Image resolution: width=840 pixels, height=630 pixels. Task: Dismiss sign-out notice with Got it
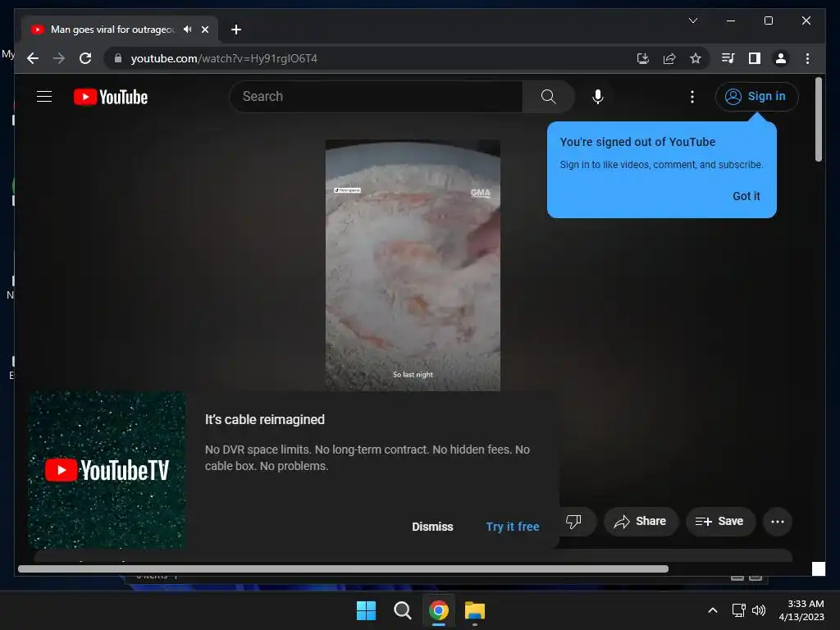point(746,196)
